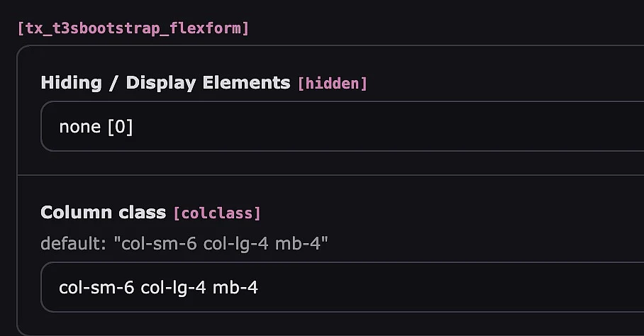Click the word "none" in the select box

79,127
